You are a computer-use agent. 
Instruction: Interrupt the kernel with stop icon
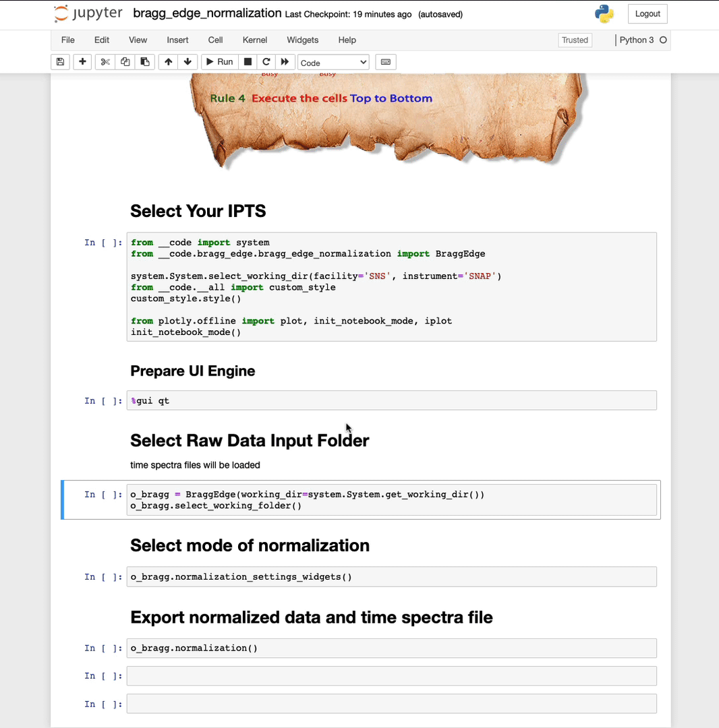click(x=248, y=62)
